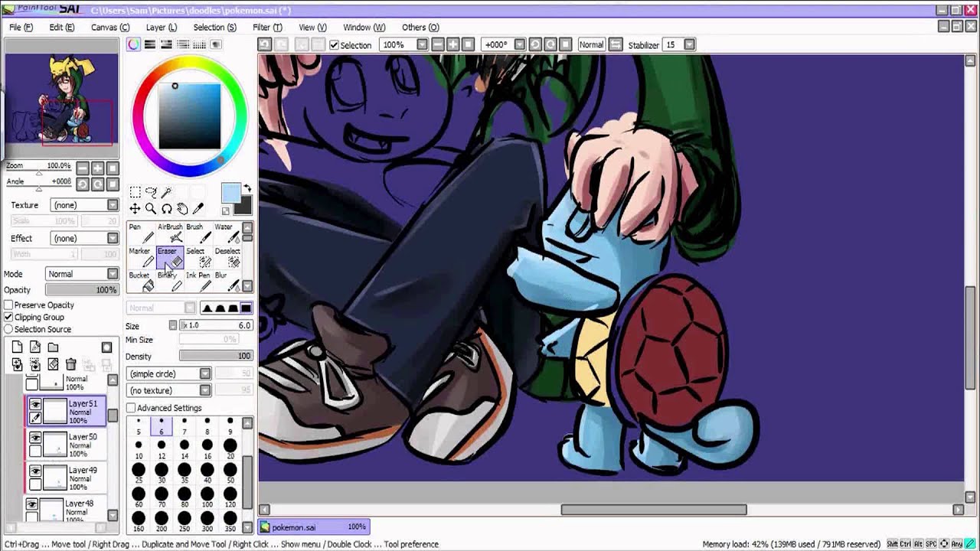
Task: Open the brush Size multiplier dropdown
Action: (x=173, y=325)
